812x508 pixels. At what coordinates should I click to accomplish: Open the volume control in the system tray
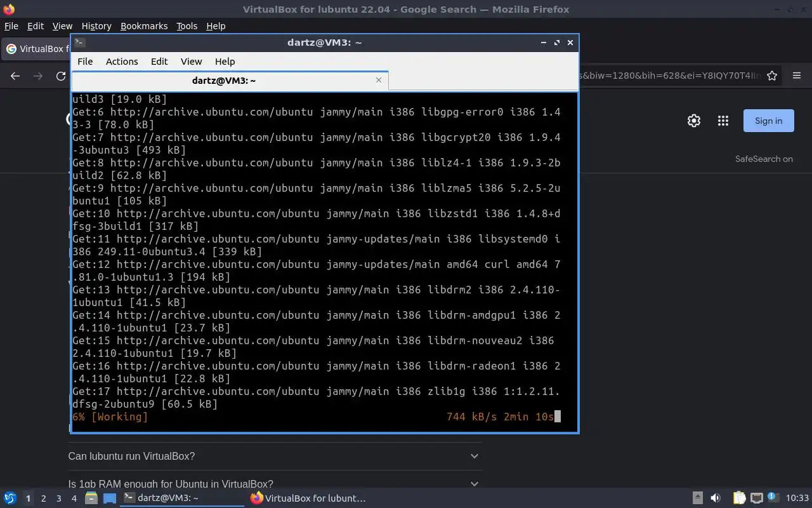tap(716, 498)
